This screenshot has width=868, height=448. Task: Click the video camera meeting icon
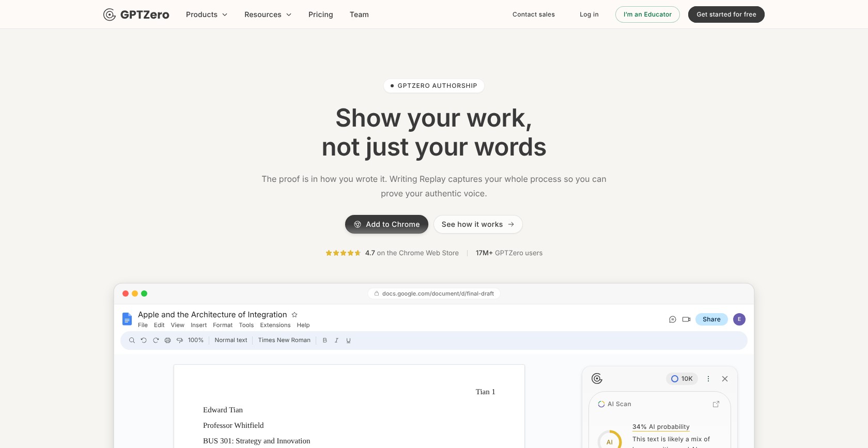point(687,319)
